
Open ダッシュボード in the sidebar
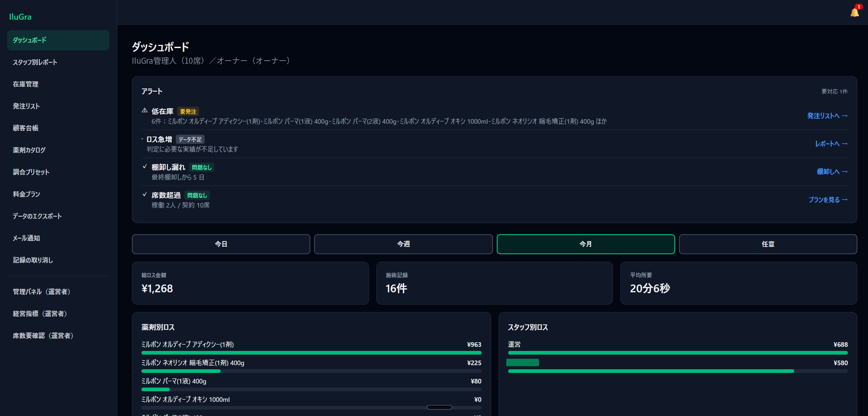click(x=58, y=40)
